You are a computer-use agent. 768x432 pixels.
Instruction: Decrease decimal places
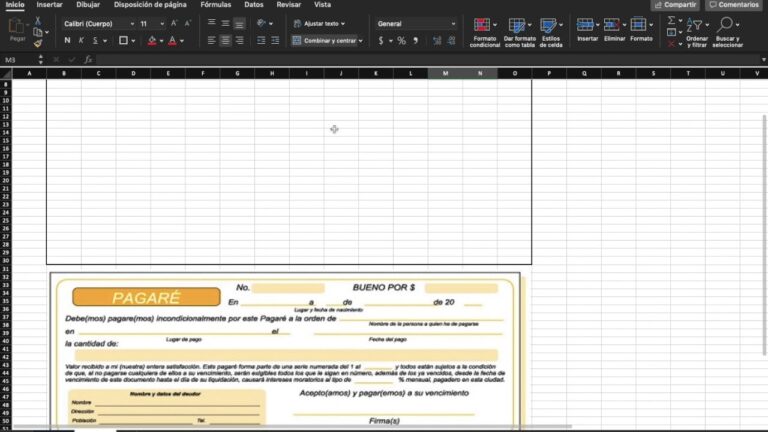[x=451, y=41]
